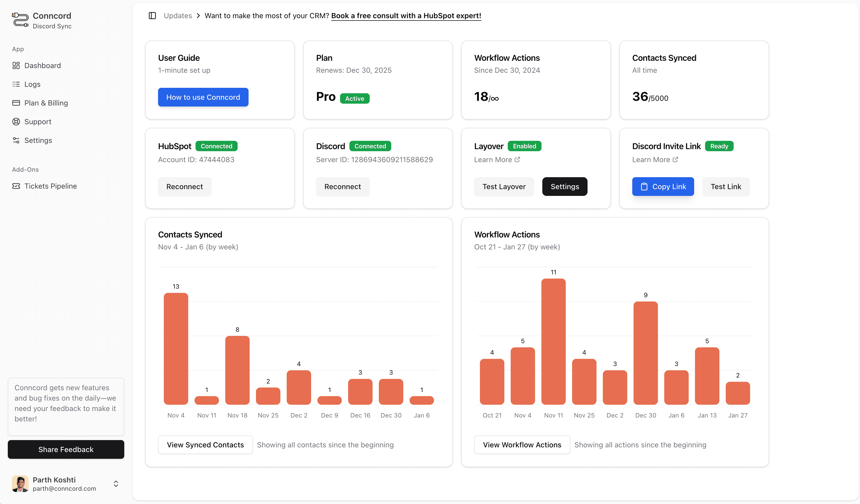Viewport: 860px width, 504px height.
Task: Click the Conncord logo icon
Action: pos(20,20)
